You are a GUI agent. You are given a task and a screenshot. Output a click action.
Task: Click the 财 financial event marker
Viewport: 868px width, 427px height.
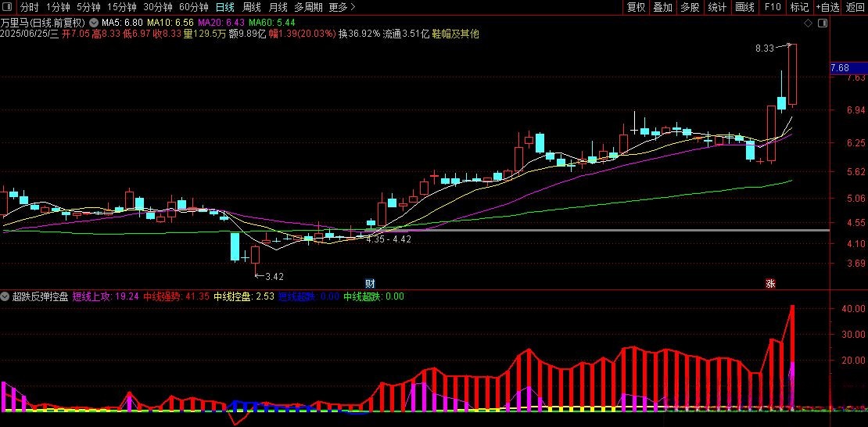click(371, 282)
